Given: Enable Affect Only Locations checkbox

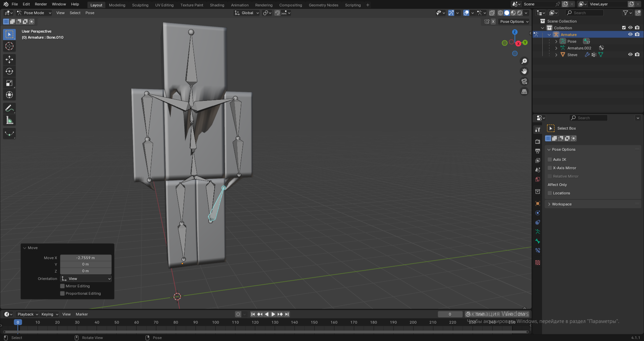Looking at the screenshot, I should tap(550, 193).
